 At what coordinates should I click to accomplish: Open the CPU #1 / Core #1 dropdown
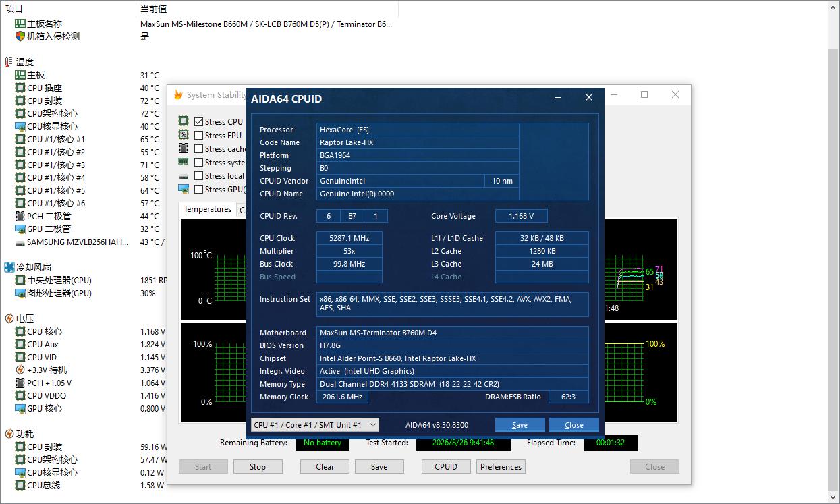(x=314, y=424)
